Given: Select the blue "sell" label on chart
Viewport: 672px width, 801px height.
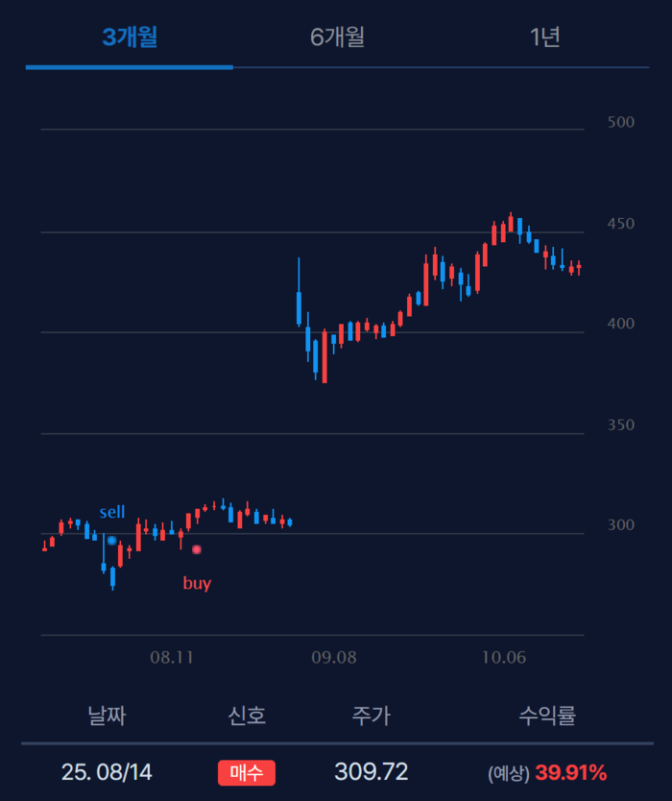Looking at the screenshot, I should [112, 512].
